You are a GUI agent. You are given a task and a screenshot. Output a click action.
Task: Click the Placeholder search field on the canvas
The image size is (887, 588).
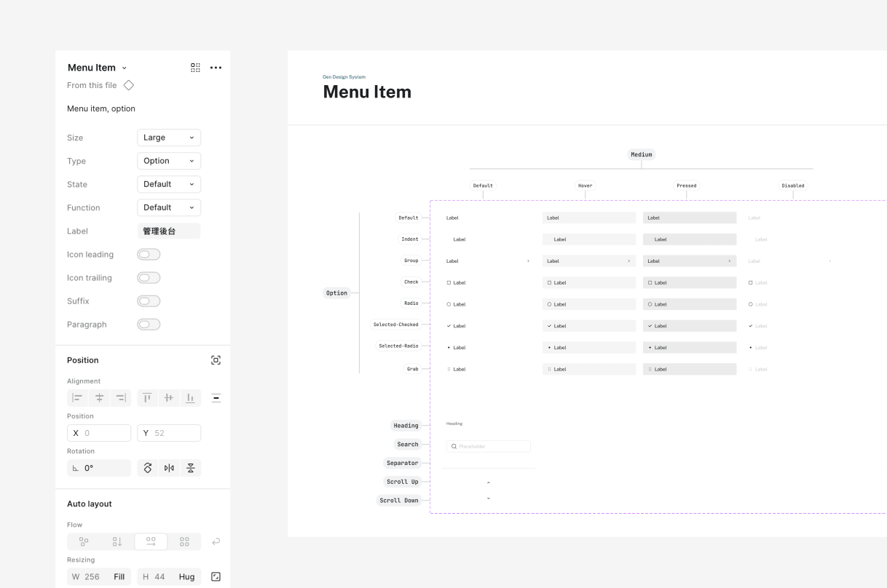(x=489, y=446)
